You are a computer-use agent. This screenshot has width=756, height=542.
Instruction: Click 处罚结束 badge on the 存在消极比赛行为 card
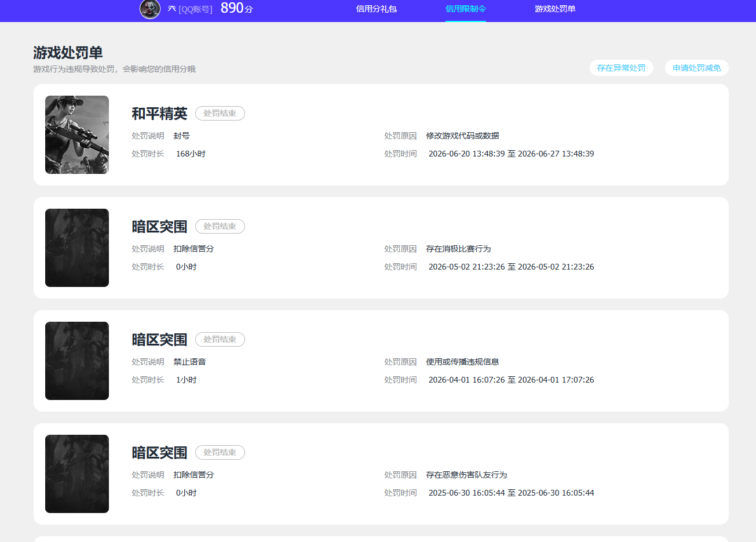220,226
